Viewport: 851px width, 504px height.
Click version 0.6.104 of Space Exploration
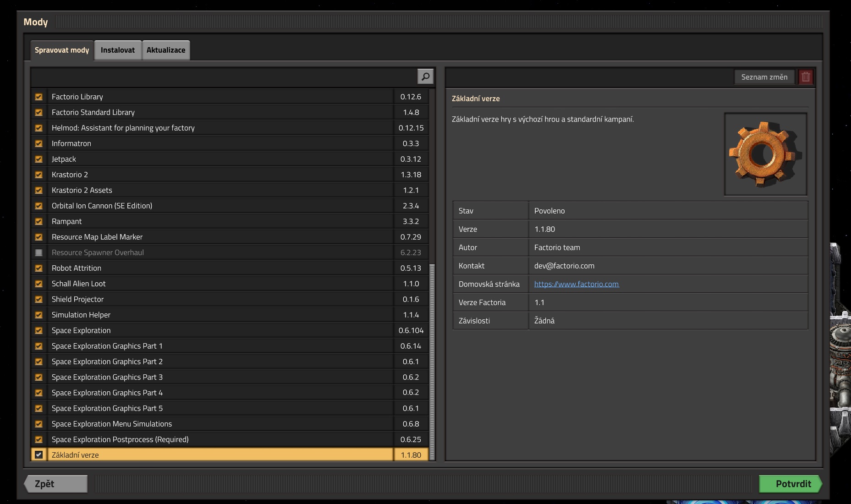(x=411, y=330)
